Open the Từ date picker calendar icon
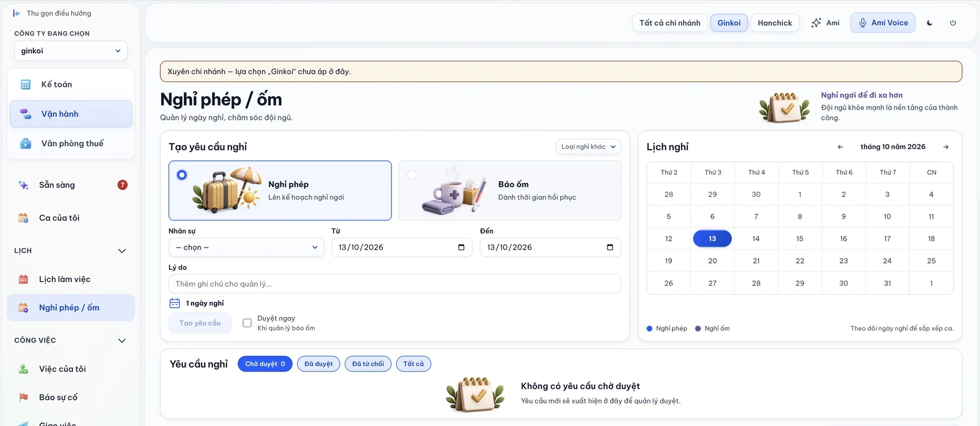The height and width of the screenshot is (426, 980). [x=461, y=248]
